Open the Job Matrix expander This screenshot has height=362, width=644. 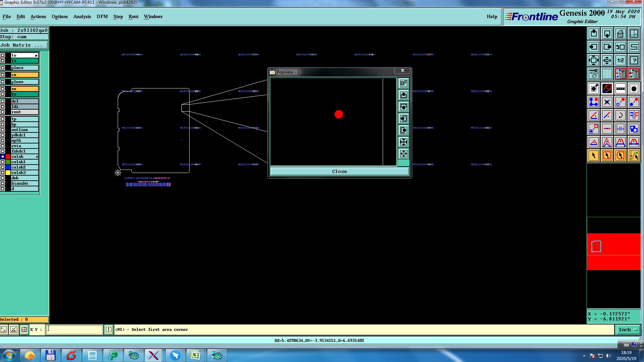23,45
